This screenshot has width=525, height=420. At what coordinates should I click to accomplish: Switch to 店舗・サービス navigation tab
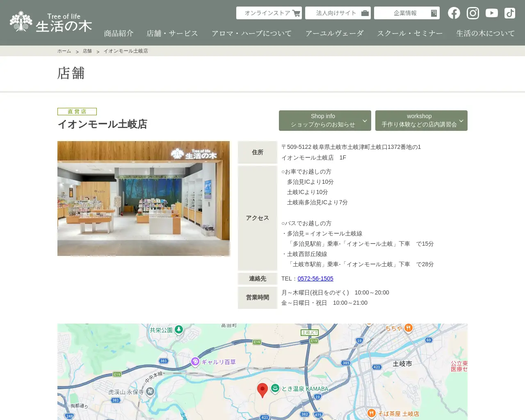pos(172,33)
